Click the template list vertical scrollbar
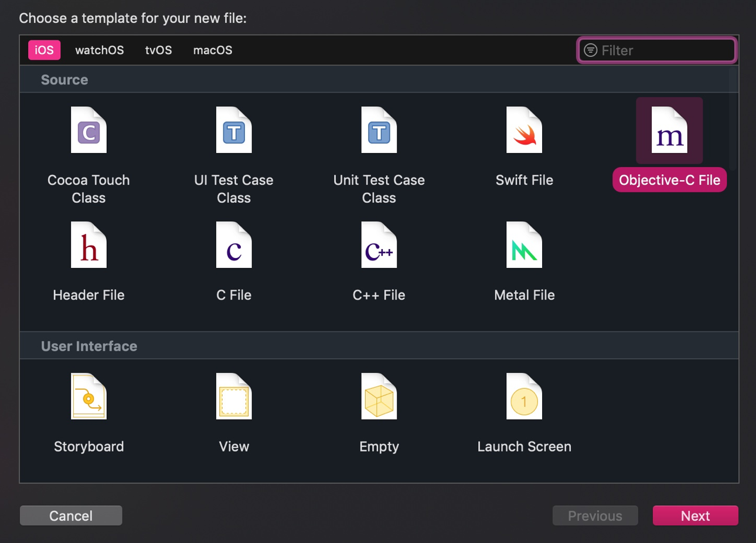 point(733,119)
